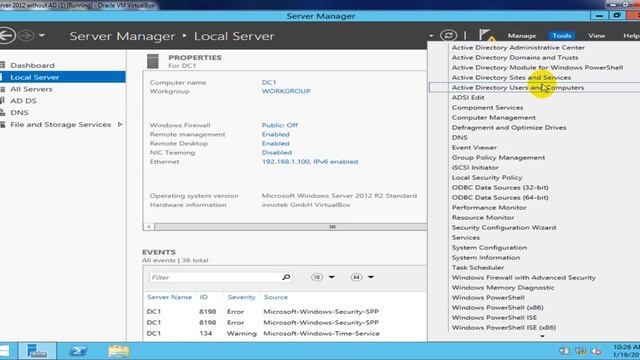This screenshot has width=640, height=360.
Task: Open Windows Firewall with Advanced Security
Action: tap(523, 278)
